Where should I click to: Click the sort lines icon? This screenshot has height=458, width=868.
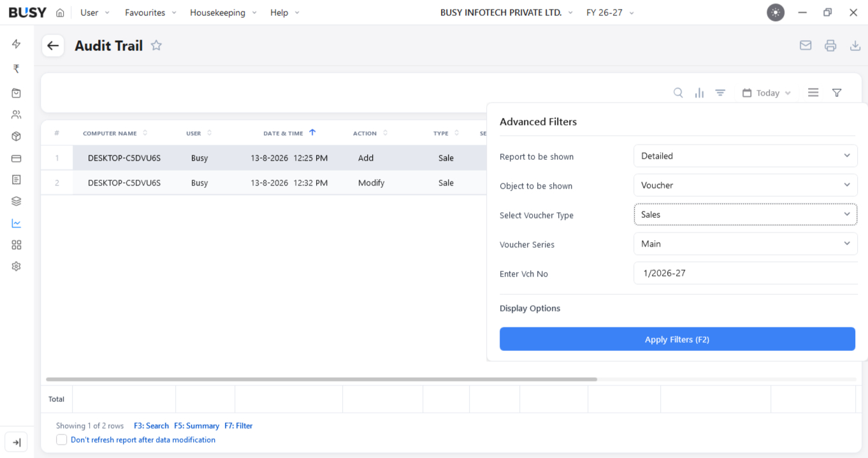(720, 93)
